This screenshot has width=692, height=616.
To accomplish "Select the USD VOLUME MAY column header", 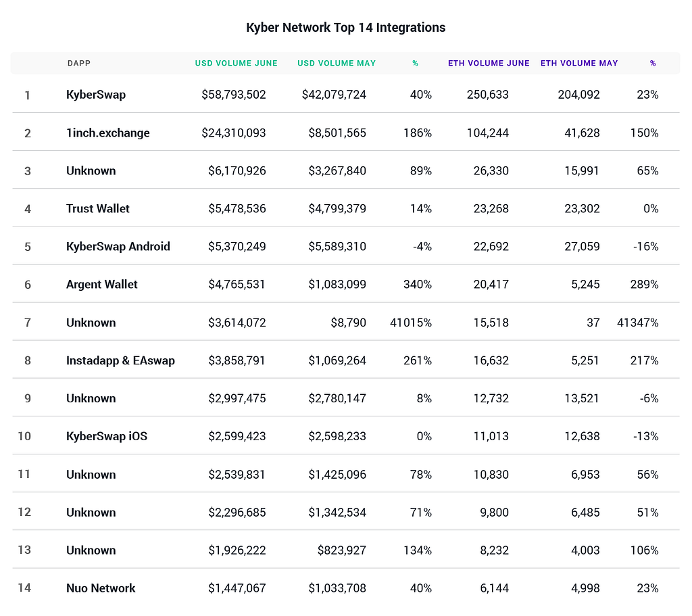I will [337, 64].
